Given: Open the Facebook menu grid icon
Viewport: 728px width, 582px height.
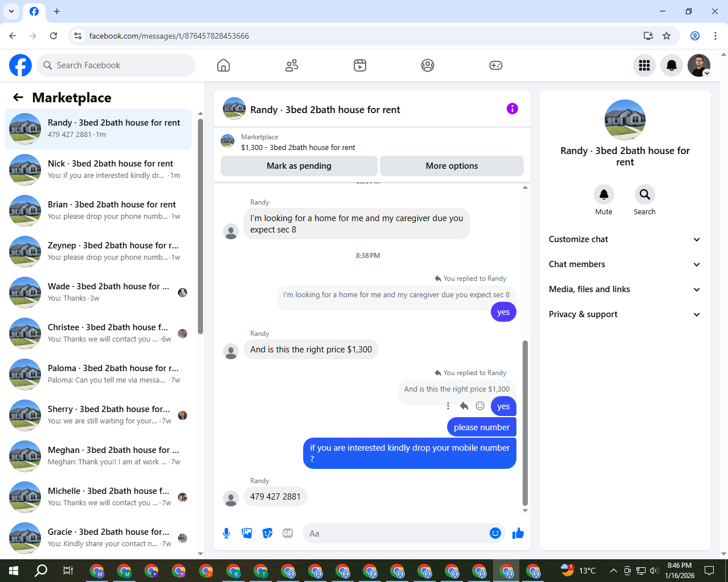Looking at the screenshot, I should tap(644, 65).
